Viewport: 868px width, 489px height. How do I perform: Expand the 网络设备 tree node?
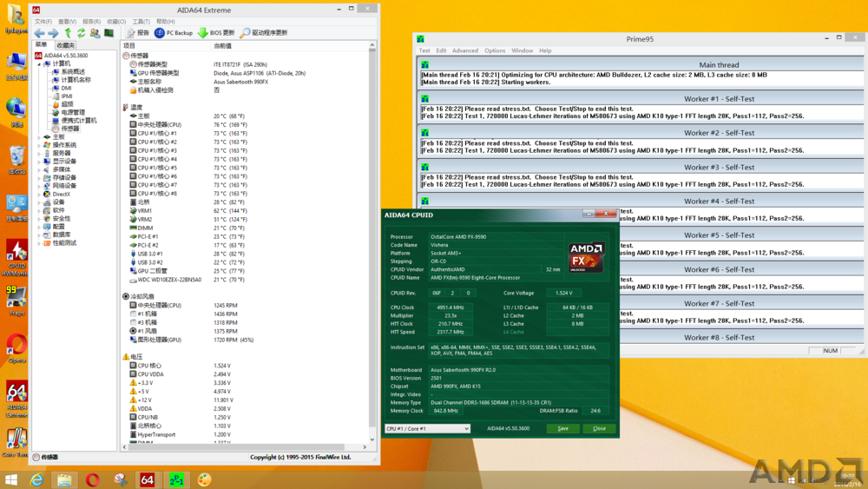[39, 186]
